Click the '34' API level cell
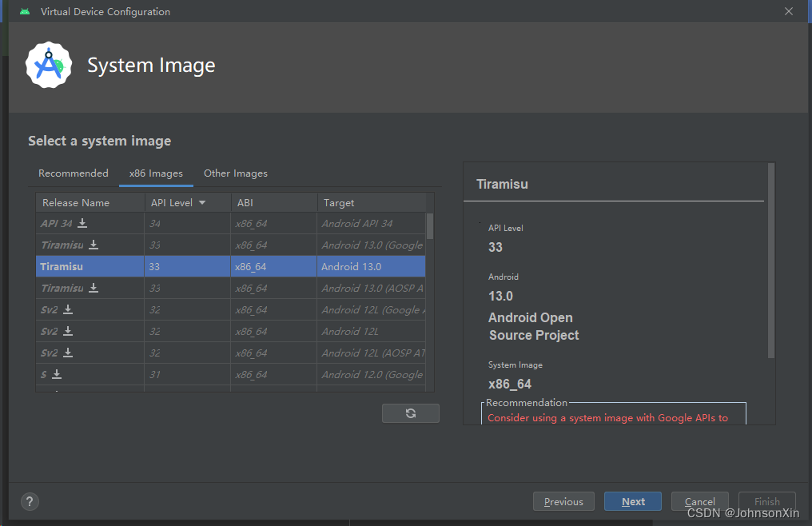 click(188, 223)
